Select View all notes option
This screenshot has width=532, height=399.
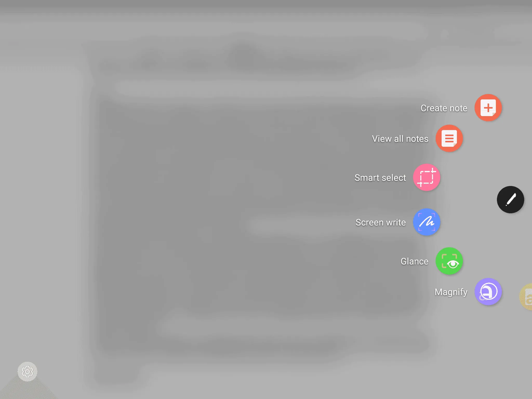(449, 138)
